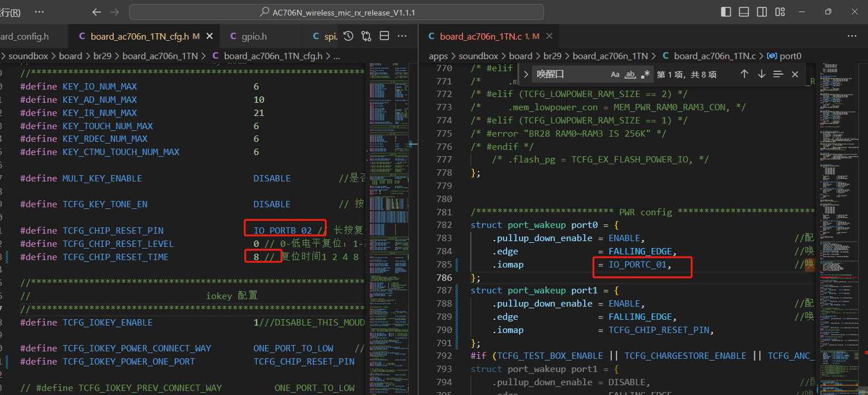
Task: Close the find widget
Action: (x=795, y=74)
